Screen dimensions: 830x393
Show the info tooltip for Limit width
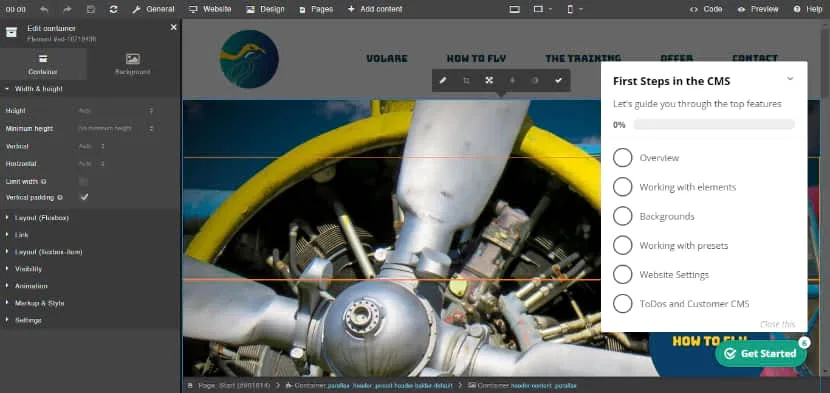click(44, 182)
